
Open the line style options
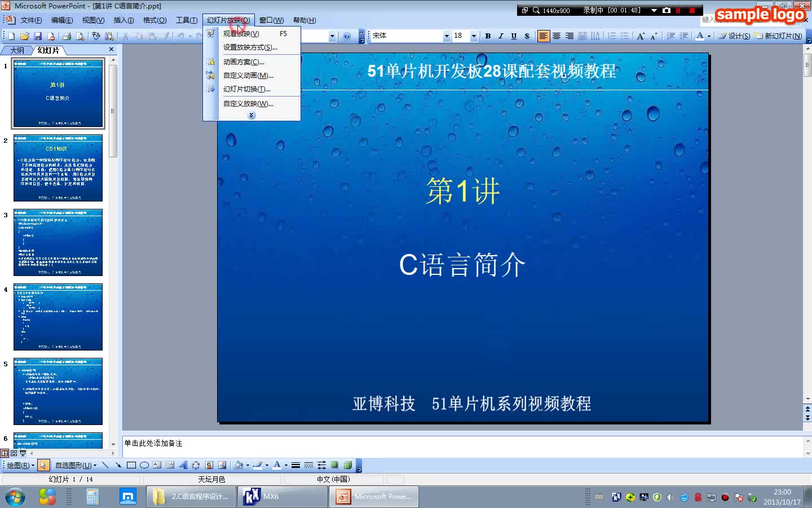[x=295, y=465]
